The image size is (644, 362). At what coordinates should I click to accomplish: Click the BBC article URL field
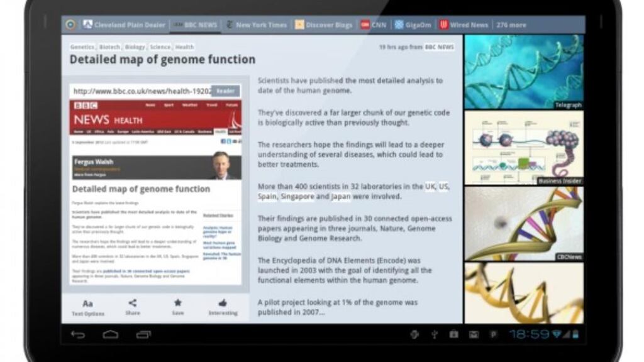(x=142, y=91)
